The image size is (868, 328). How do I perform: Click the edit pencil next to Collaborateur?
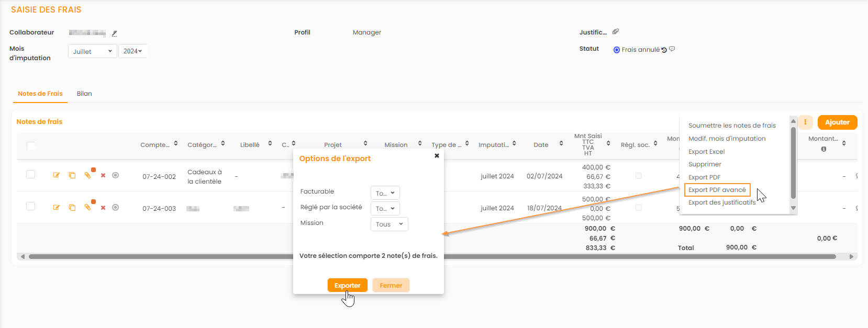tap(115, 33)
